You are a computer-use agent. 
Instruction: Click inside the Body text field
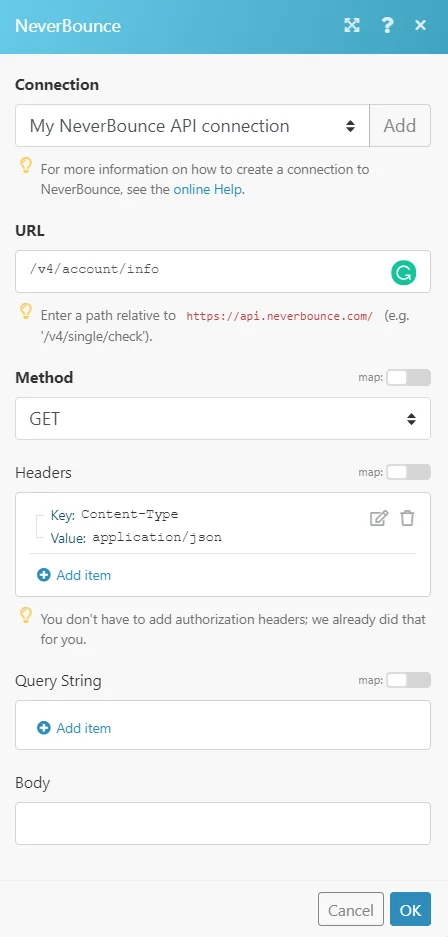[223, 823]
